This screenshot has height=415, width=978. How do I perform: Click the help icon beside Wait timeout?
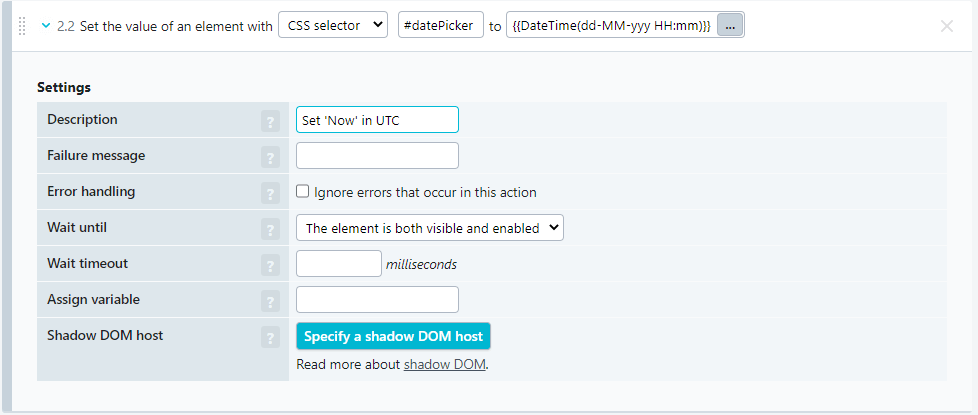270,265
